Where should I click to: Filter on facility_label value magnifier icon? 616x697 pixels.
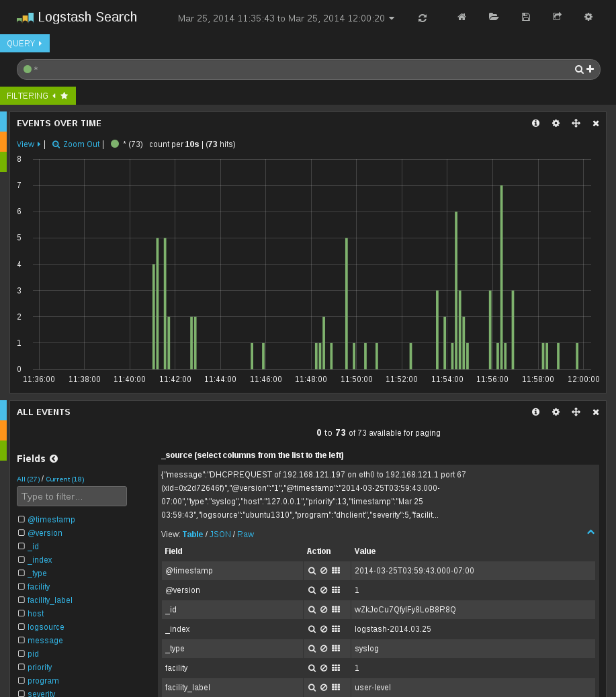click(312, 687)
